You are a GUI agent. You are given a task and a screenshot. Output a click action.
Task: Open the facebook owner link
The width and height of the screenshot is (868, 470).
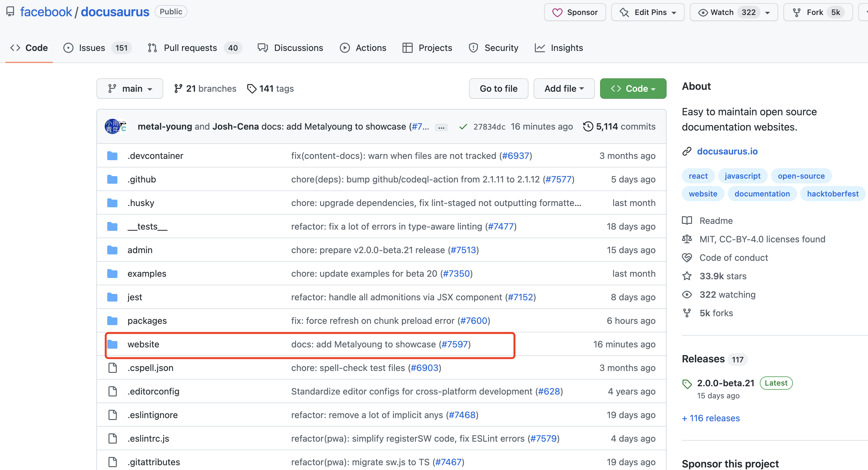(46, 12)
